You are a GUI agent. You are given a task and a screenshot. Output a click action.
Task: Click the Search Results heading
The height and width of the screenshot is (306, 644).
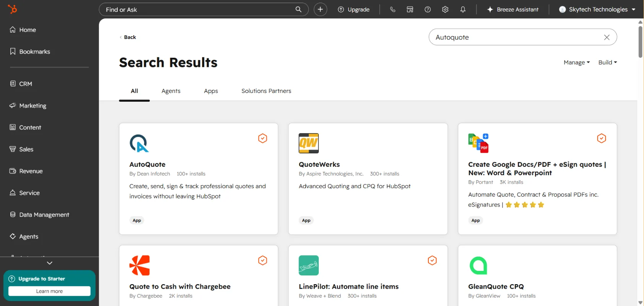tap(168, 62)
